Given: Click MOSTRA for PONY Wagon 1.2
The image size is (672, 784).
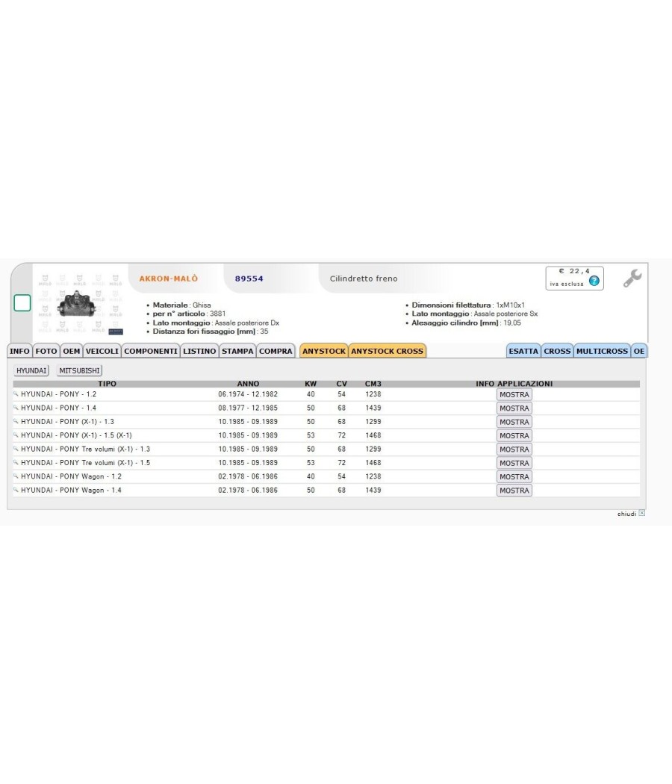Looking at the screenshot, I should (514, 477).
